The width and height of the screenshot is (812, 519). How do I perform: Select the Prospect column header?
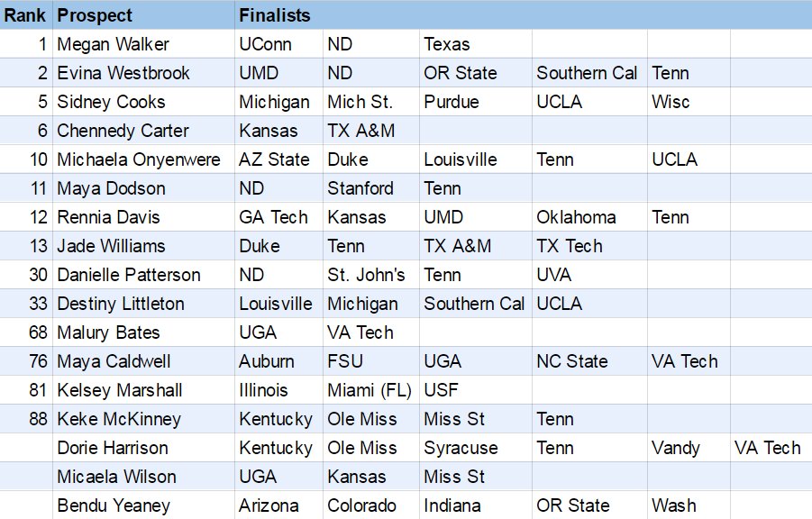[143, 15]
